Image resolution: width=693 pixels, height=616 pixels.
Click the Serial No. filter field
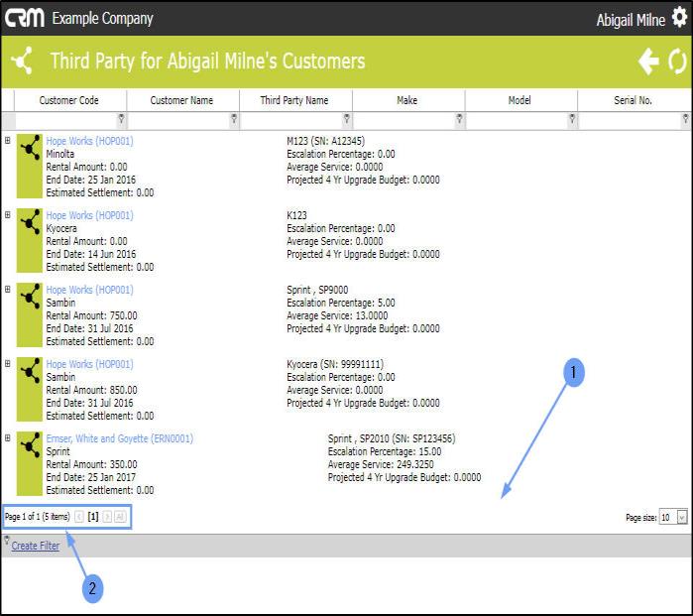(631, 121)
